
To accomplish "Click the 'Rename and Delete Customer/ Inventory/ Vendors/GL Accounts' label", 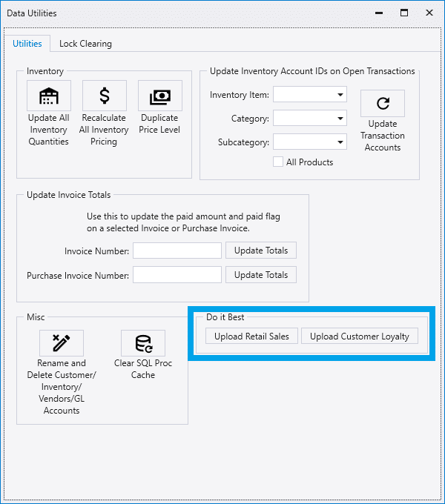I will click(62, 387).
